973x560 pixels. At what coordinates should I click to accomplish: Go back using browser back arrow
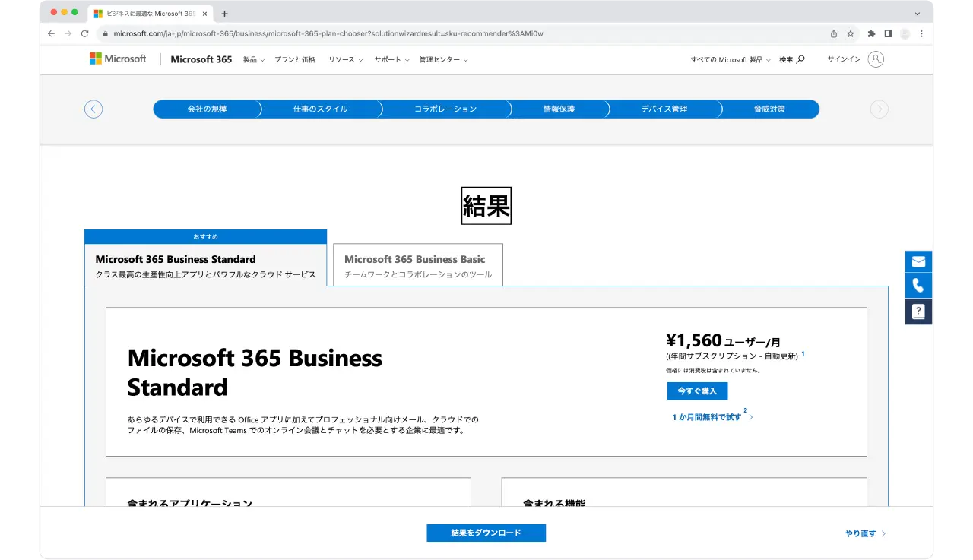(51, 33)
